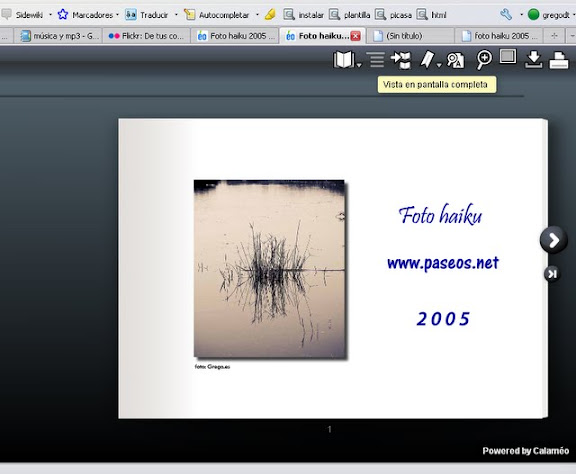Click the Autocompletar toolbar button

tap(216, 15)
